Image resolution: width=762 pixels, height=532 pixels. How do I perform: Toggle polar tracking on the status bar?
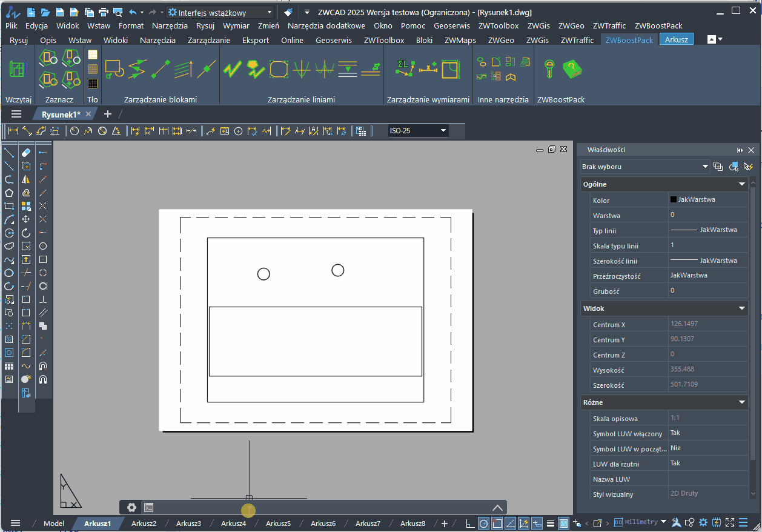[484, 522]
